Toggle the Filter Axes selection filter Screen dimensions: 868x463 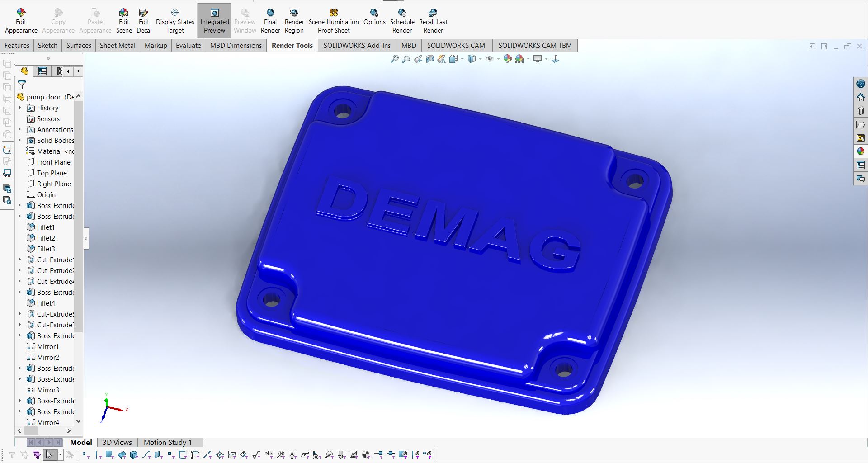[146, 455]
